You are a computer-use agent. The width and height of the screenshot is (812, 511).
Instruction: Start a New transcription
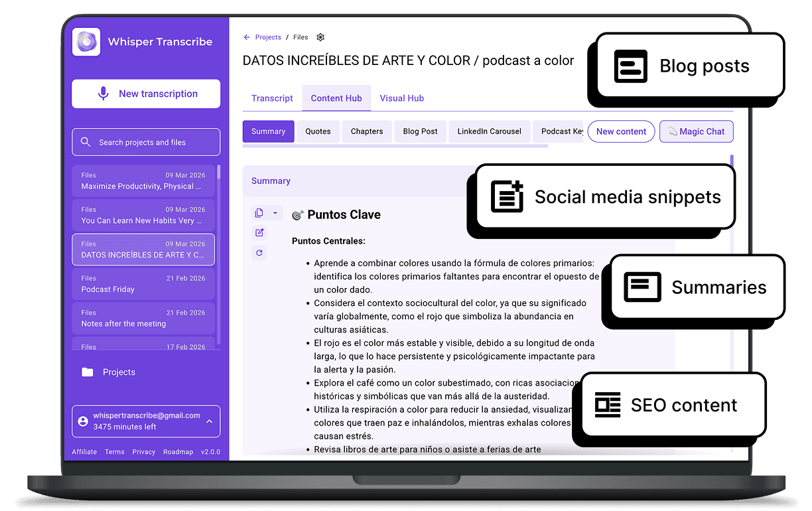tap(145, 94)
